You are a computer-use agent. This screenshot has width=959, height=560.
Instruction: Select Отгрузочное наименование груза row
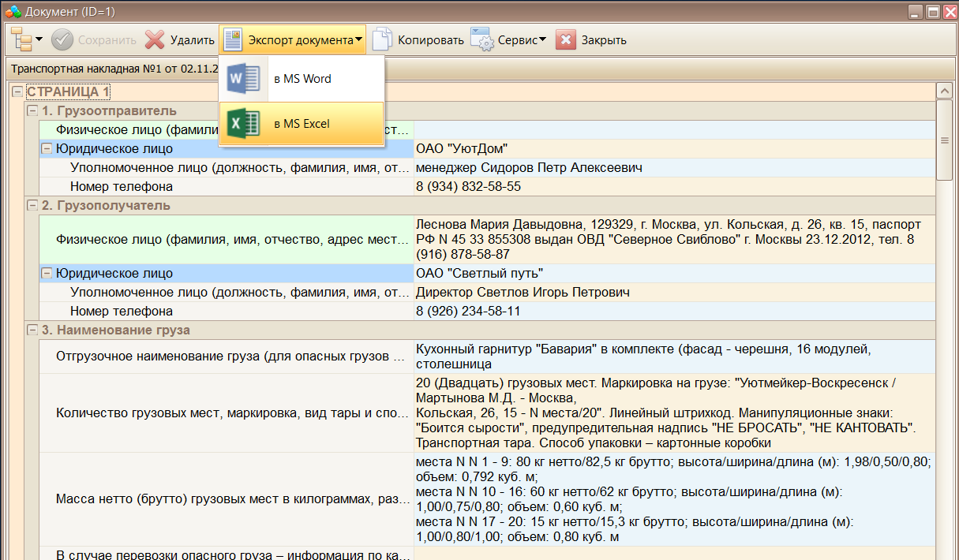click(x=227, y=357)
